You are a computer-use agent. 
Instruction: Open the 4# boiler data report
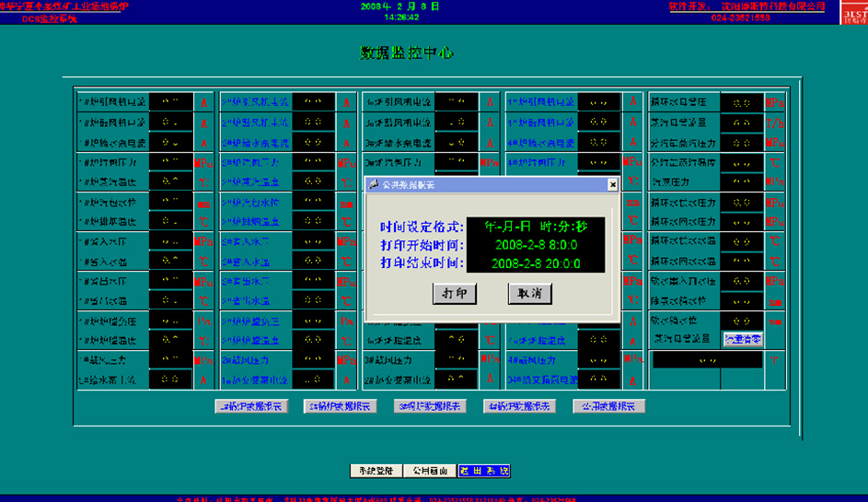click(519, 406)
